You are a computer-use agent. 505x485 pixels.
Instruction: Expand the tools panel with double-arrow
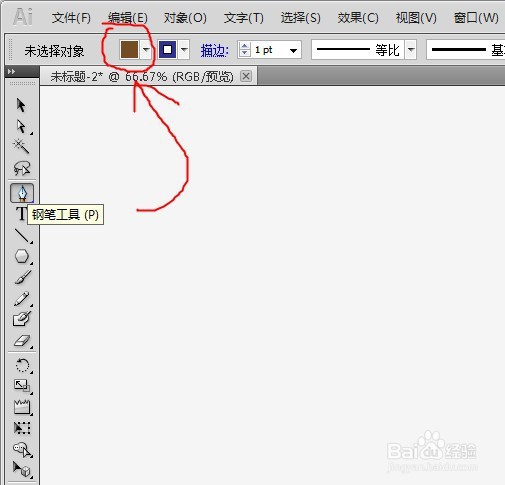(11, 71)
